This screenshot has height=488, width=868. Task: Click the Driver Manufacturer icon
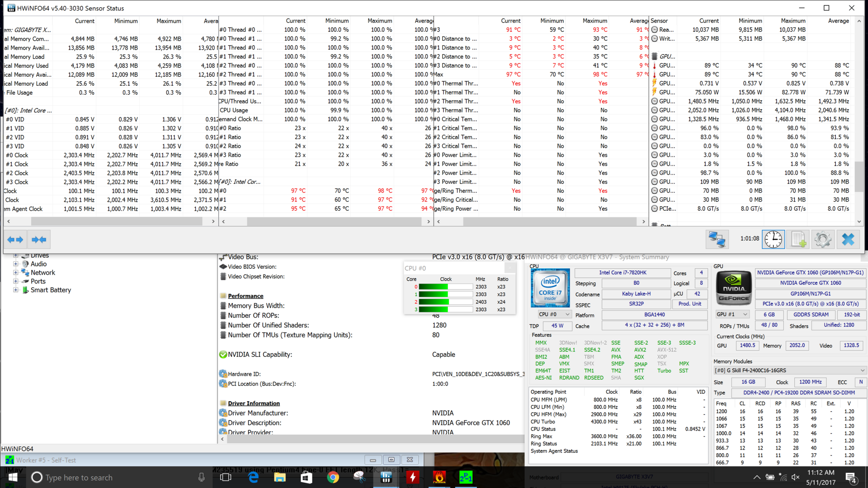223,413
